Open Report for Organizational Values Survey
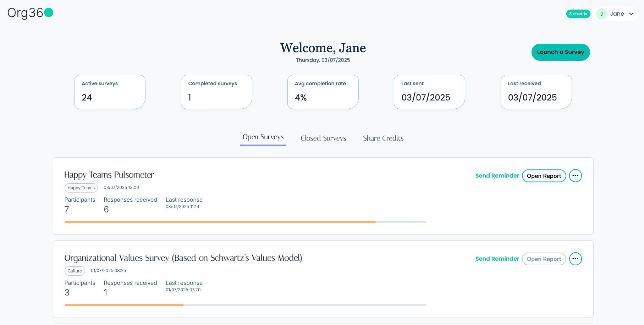Screen dimensions: 644x325 pos(544,259)
